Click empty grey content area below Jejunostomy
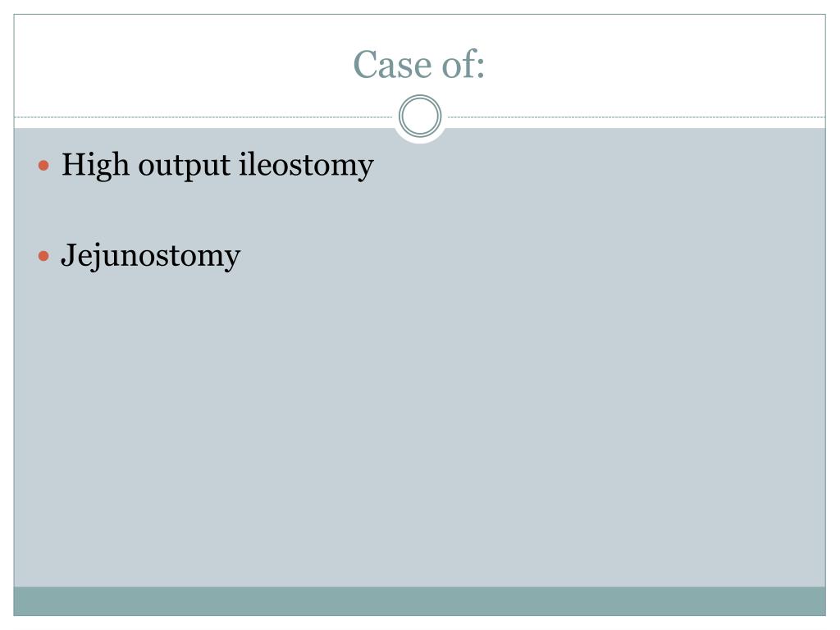Viewport: 840px width, 630px height. [x=419, y=428]
